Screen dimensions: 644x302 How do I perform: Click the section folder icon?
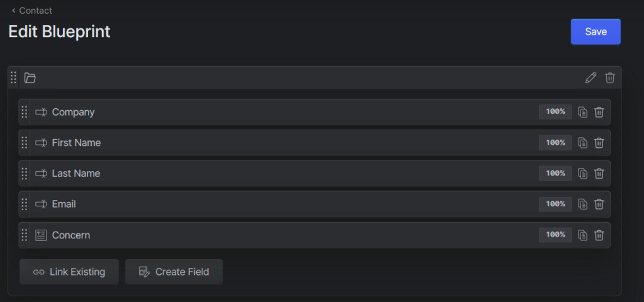[x=30, y=78]
